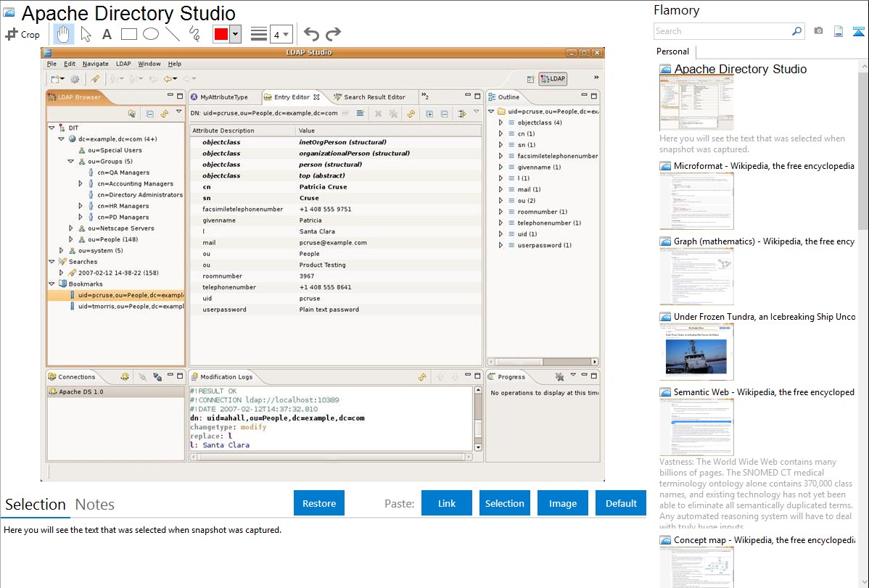Open the Personal tab

(x=672, y=51)
